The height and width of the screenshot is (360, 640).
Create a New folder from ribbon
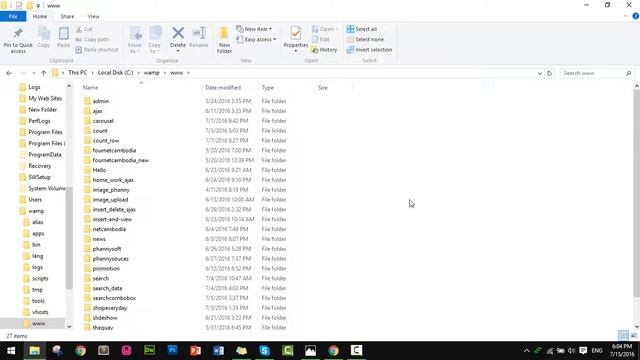(224, 40)
